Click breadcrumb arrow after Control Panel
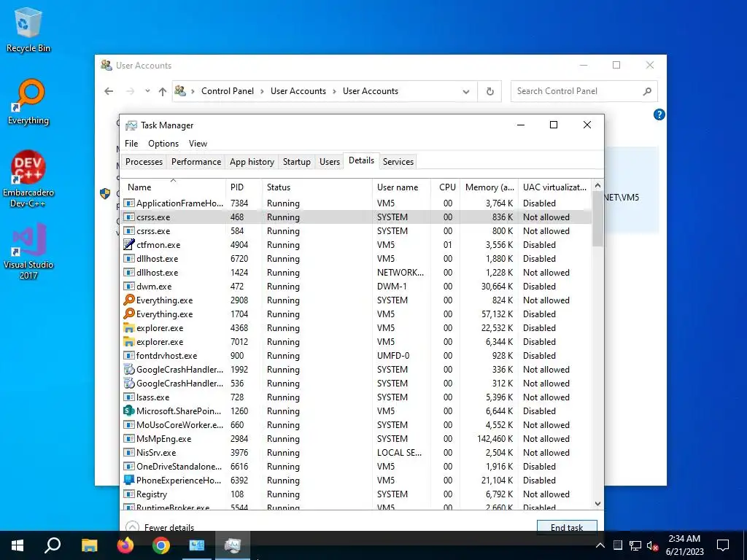 tap(262, 91)
